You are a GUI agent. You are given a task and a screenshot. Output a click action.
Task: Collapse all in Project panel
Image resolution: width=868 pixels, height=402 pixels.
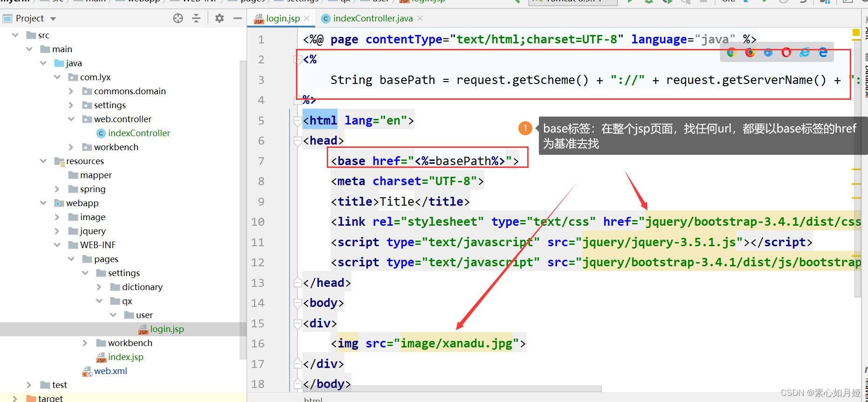196,18
